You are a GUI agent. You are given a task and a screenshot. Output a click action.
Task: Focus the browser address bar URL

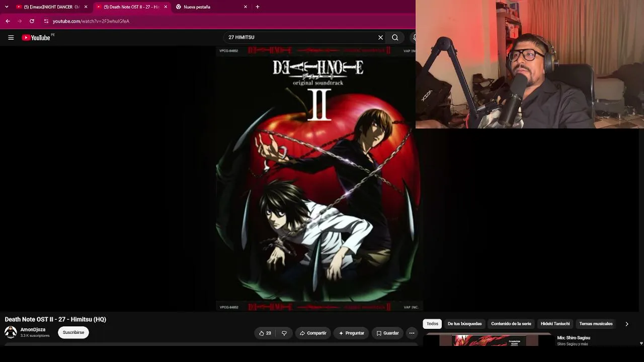[x=91, y=21]
